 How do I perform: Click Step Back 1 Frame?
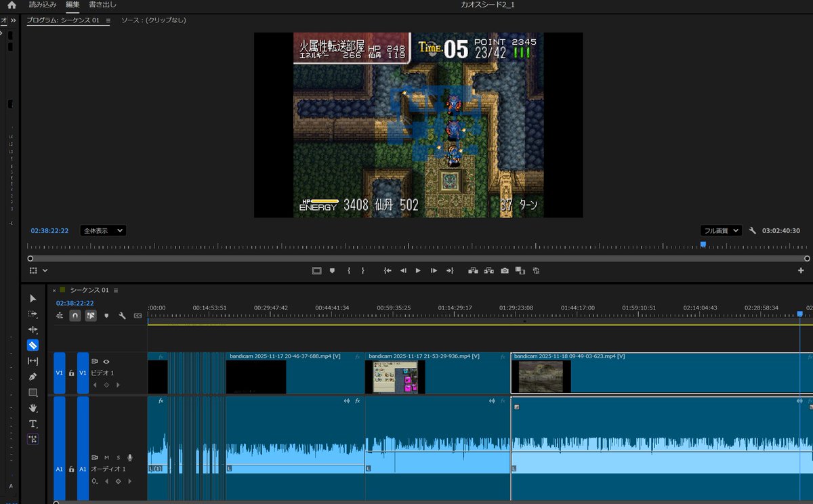(403, 270)
